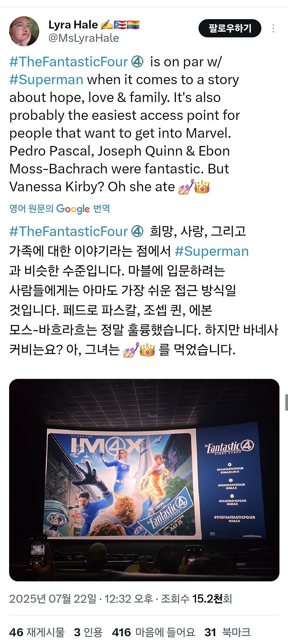
Task: Click 영어 원문의 Google 번역 translation label
Action: (x=59, y=209)
